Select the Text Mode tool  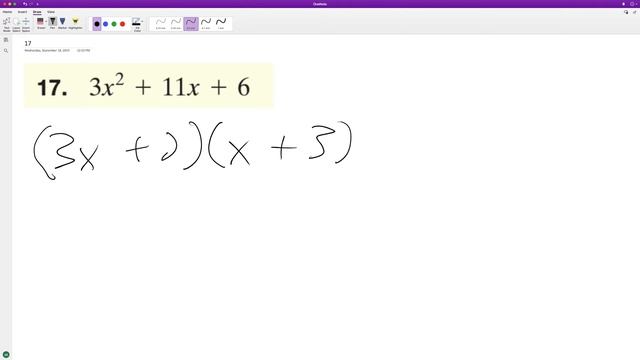(7, 24)
